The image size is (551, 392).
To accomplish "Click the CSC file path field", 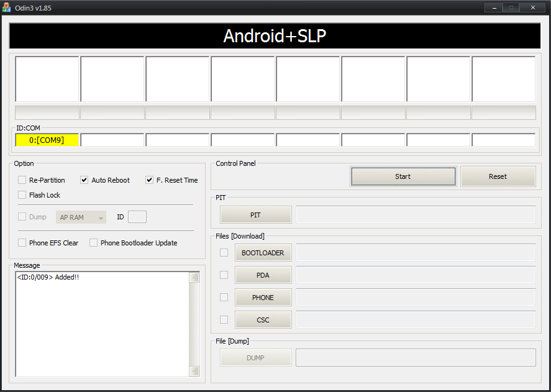I will [416, 320].
